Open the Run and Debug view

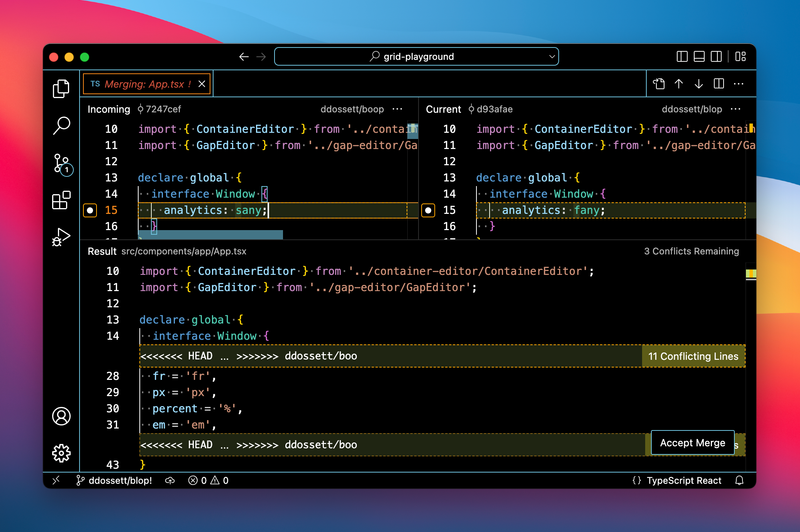[61, 236]
